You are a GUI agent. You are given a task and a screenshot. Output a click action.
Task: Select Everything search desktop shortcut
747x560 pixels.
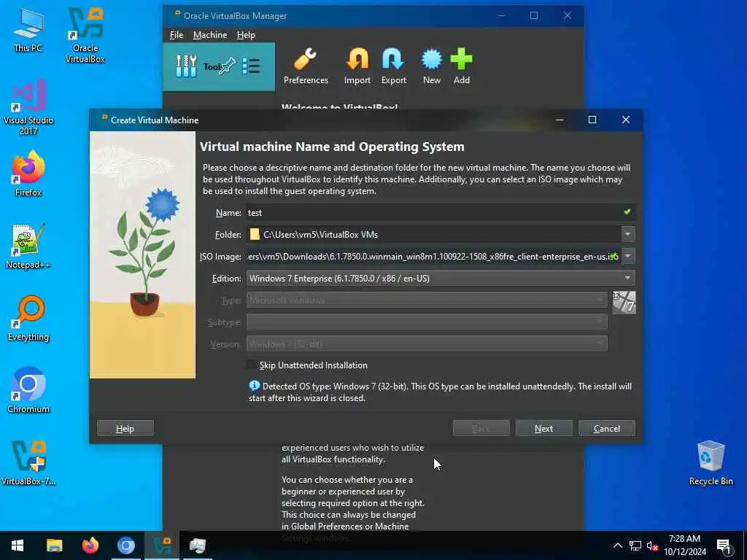(28, 318)
